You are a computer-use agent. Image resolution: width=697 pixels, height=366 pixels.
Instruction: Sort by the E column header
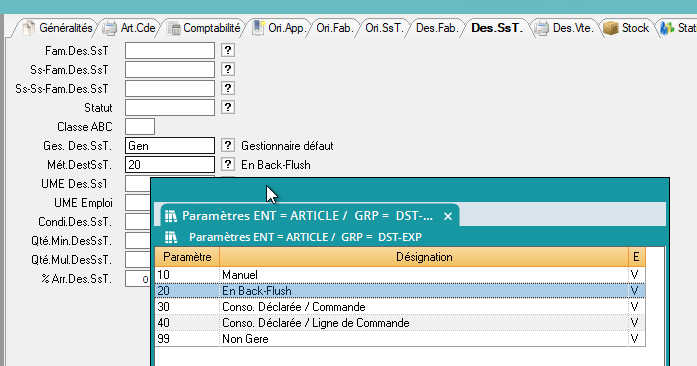tap(637, 257)
